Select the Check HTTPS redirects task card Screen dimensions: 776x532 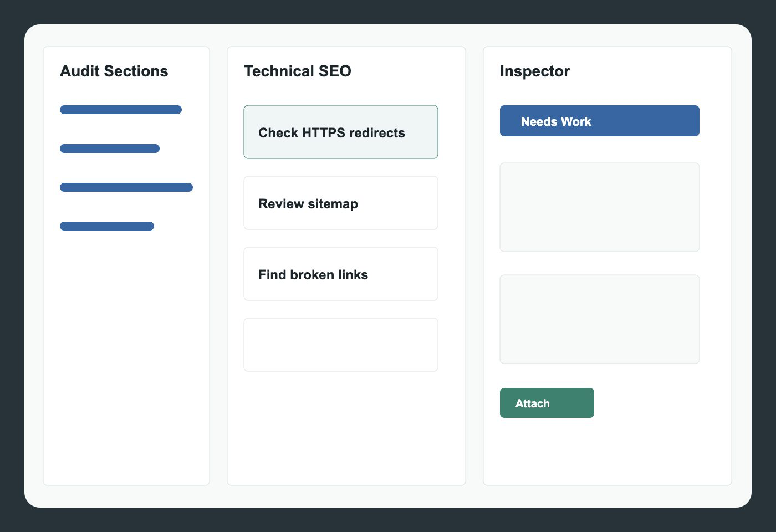[341, 132]
